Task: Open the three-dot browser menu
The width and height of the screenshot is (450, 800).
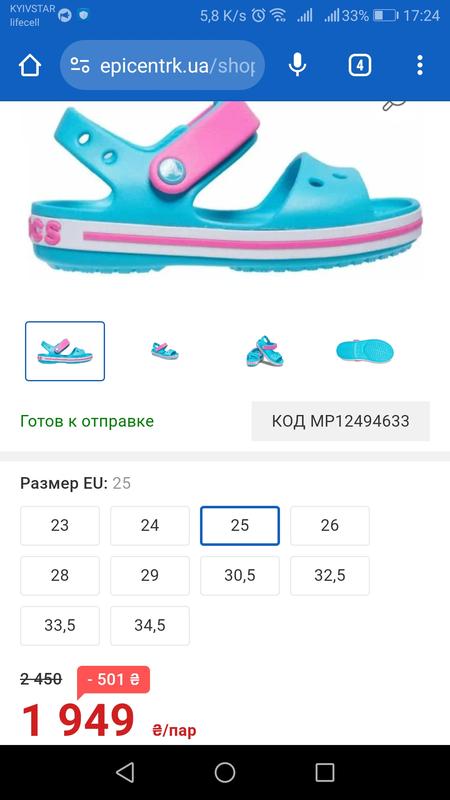Action: pos(420,65)
